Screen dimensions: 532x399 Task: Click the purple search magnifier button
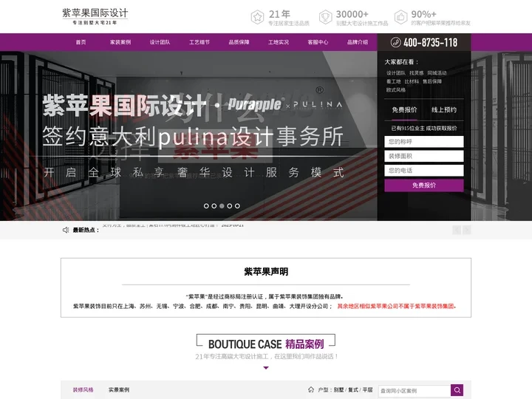[457, 390]
